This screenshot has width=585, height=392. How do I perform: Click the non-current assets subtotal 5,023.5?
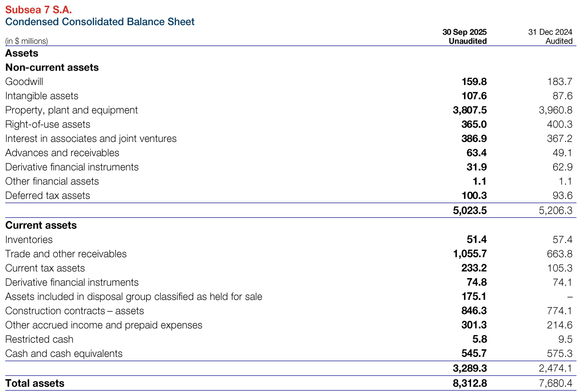click(x=470, y=210)
